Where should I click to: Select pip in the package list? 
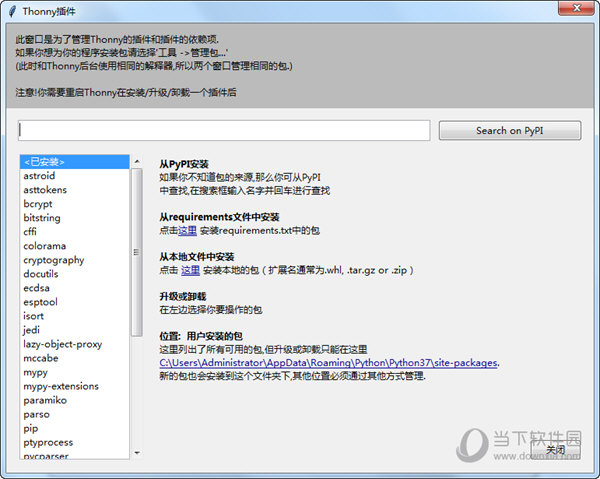[74, 428]
